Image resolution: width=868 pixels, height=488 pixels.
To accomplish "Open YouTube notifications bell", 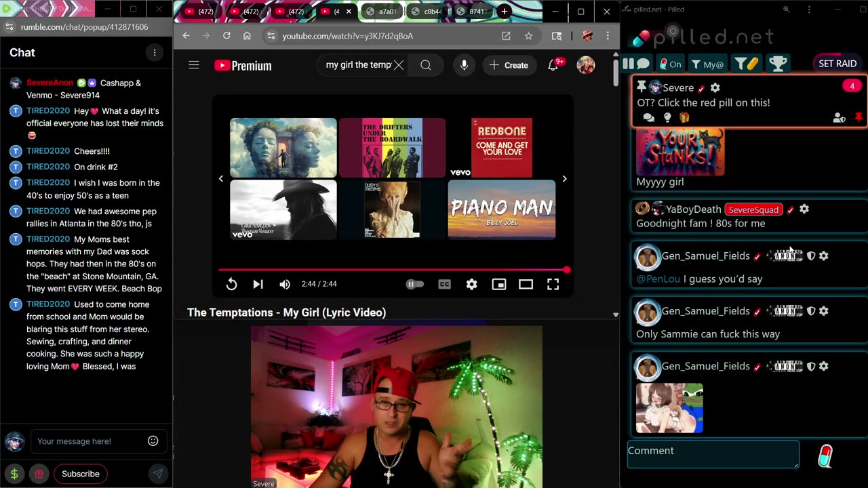I will click(x=553, y=65).
